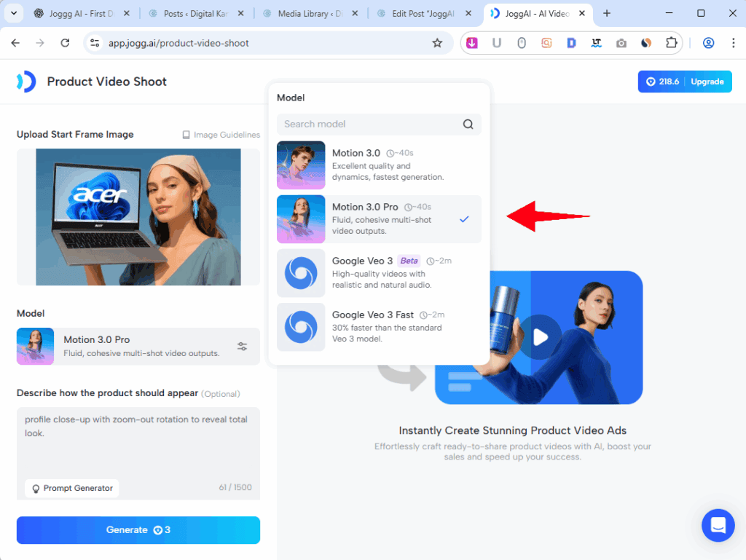Open the Intercom chat bubble
The height and width of the screenshot is (560, 746).
[x=718, y=524]
